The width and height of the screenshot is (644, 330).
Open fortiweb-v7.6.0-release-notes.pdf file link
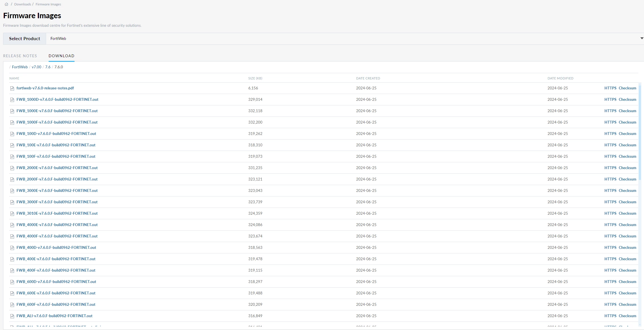45,88
